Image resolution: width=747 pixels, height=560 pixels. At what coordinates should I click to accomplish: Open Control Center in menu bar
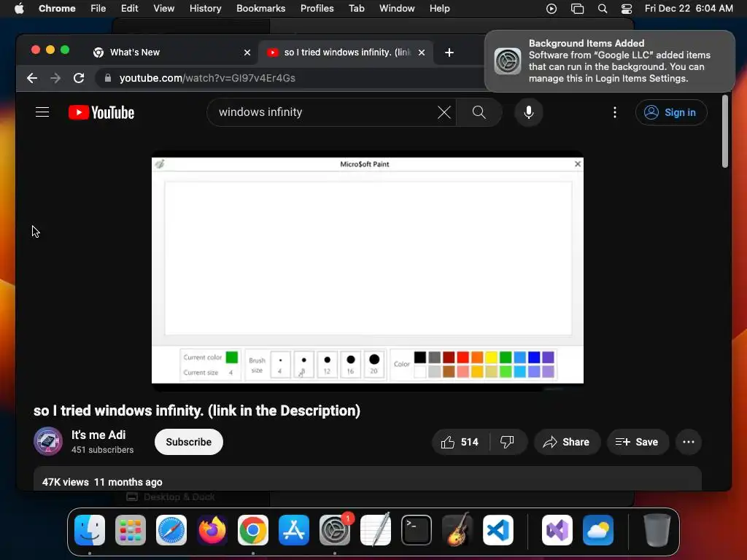[627, 9]
